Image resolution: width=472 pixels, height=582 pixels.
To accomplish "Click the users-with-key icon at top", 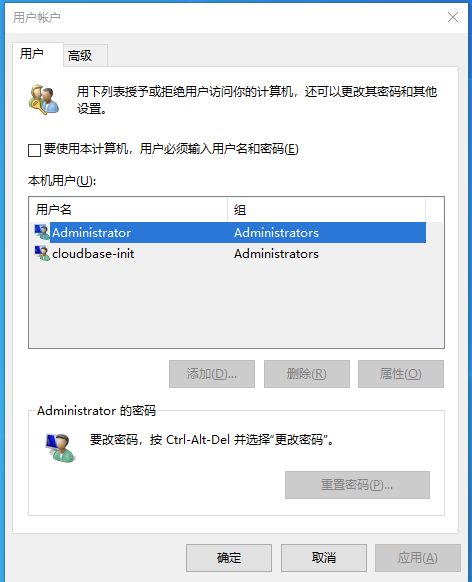I will tap(44, 99).
